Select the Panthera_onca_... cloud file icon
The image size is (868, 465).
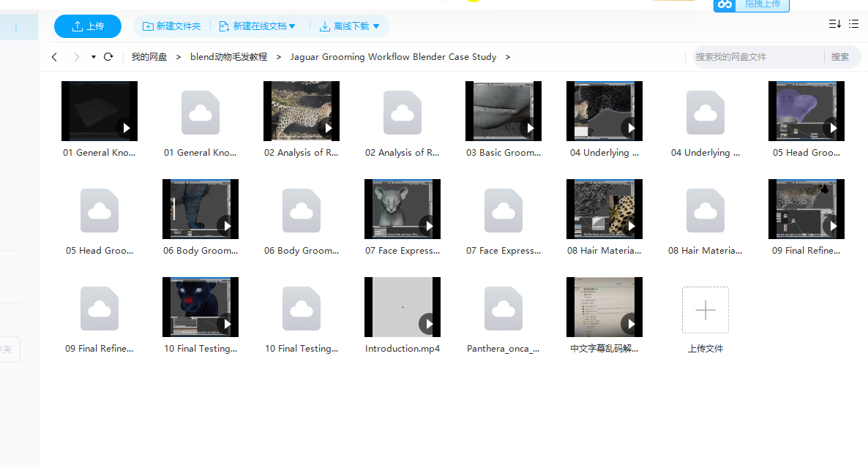[504, 309]
